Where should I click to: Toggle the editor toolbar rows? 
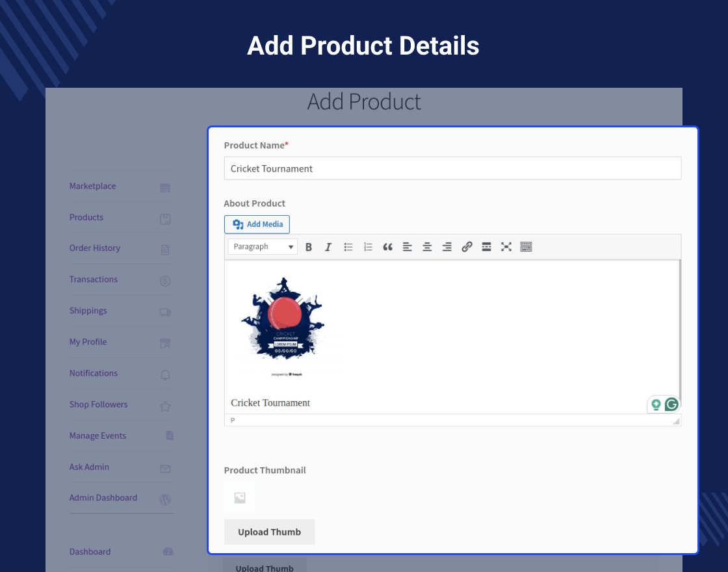tap(526, 247)
